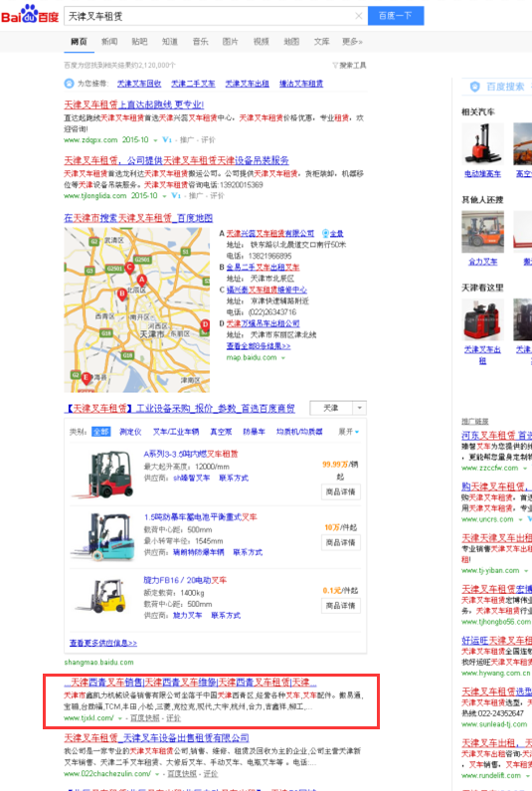Expand dropdown arrow after www.zdqpx.com

point(155,140)
